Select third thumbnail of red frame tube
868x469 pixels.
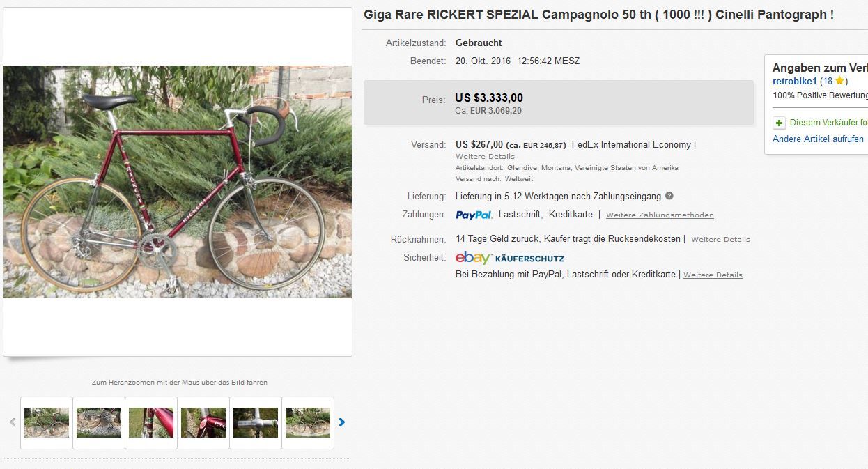[x=151, y=422]
